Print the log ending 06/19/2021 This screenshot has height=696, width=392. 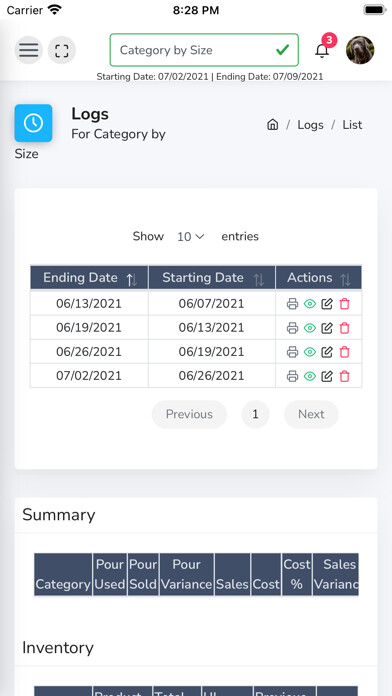coord(292,328)
